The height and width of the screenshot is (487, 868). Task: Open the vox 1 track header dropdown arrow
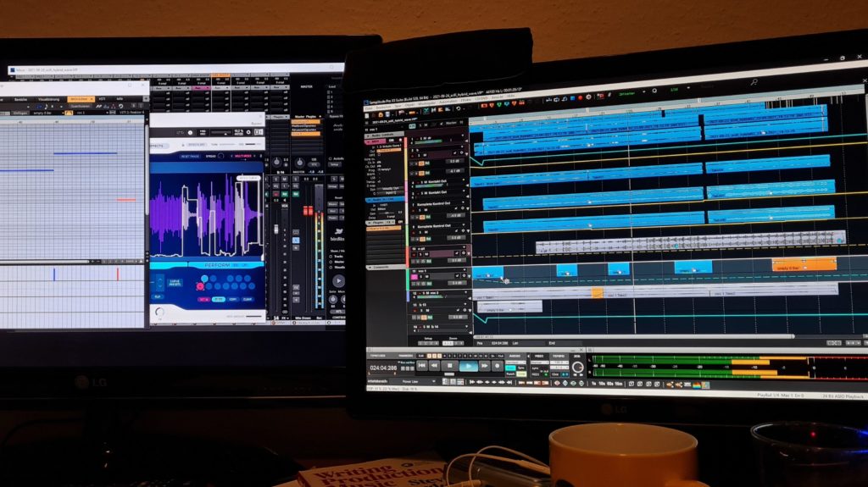465,269
